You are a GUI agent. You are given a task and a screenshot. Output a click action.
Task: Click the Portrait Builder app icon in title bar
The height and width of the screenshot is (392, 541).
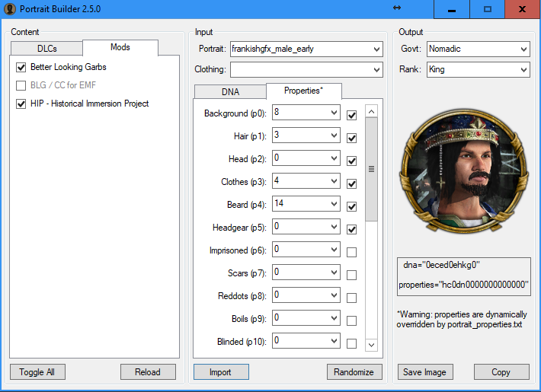(10, 9)
